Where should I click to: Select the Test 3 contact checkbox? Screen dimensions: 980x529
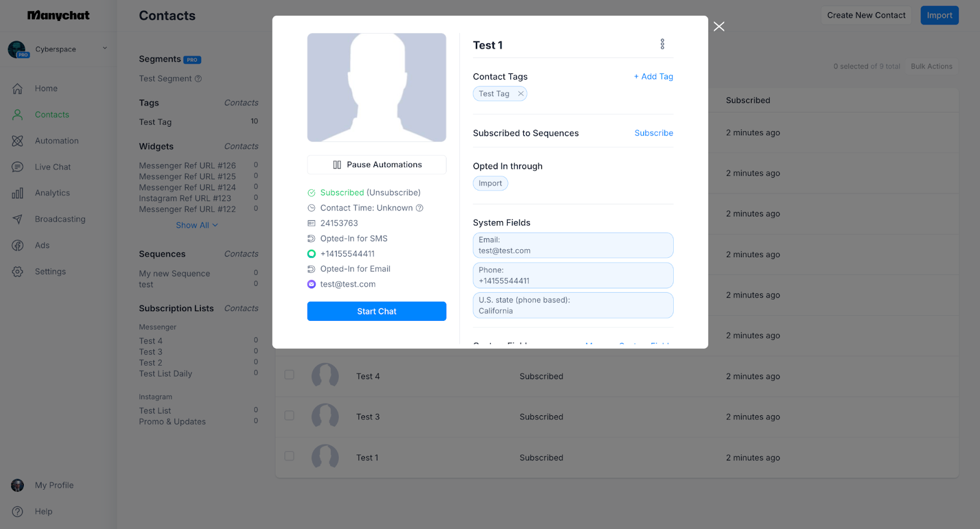289,416
